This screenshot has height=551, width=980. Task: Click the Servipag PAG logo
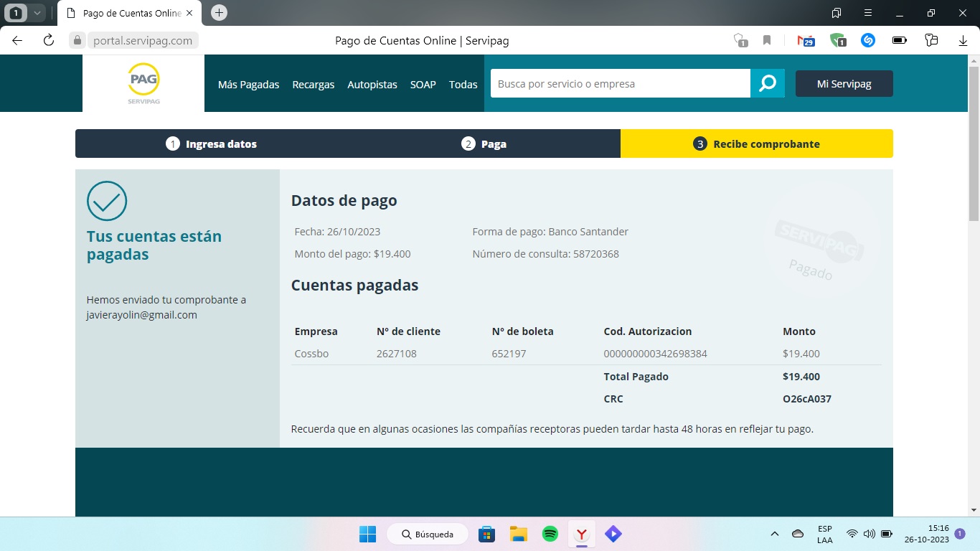click(x=142, y=82)
